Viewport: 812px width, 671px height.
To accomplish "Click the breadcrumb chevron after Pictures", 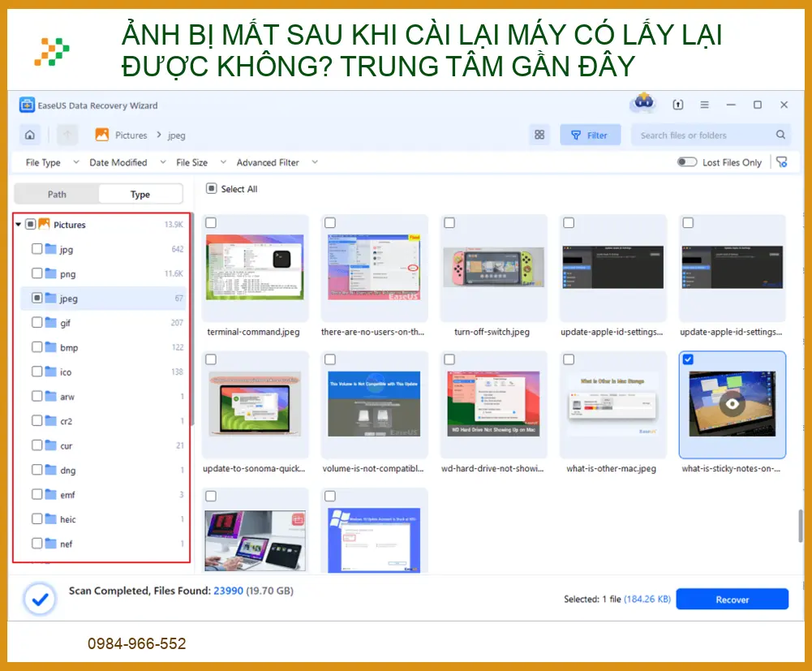I will 159,135.
